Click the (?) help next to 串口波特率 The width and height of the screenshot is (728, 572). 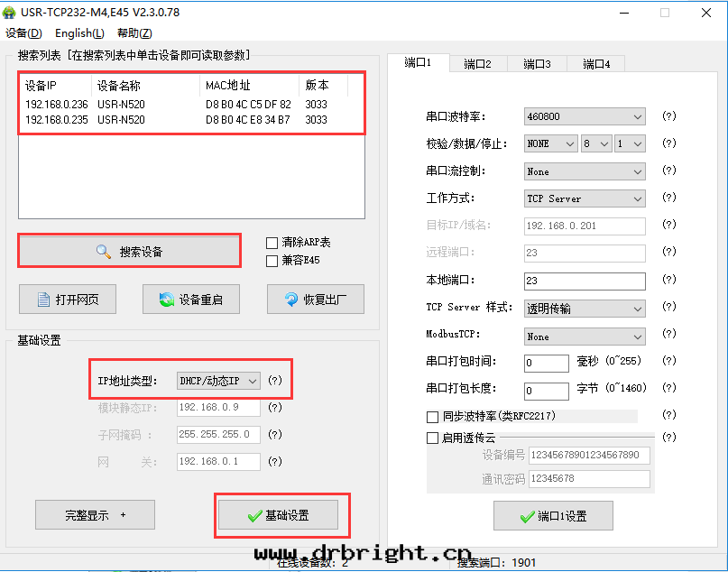[668, 116]
